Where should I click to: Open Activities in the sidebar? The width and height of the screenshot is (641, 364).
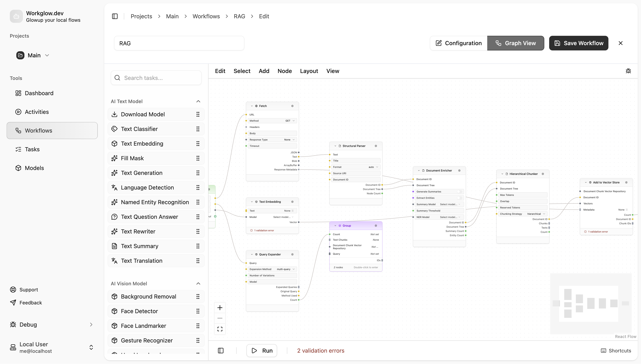click(x=52, y=112)
